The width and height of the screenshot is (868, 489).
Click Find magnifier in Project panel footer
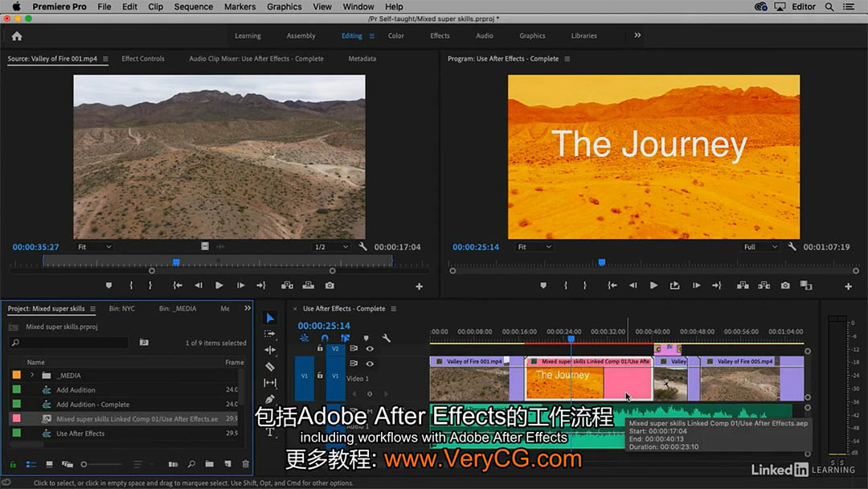tap(191, 464)
